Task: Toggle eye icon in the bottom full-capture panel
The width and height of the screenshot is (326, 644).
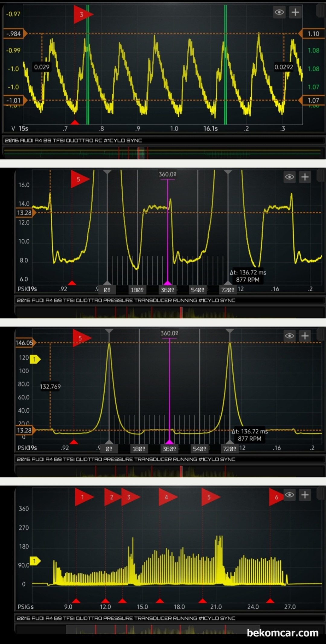Action: 289,495
